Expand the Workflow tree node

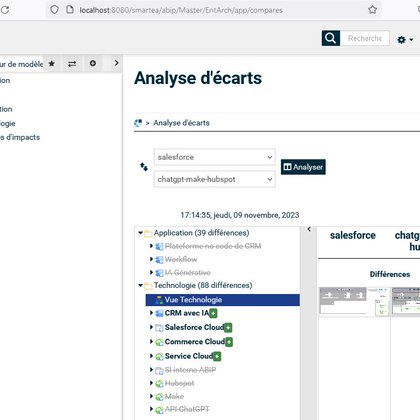(x=151, y=259)
